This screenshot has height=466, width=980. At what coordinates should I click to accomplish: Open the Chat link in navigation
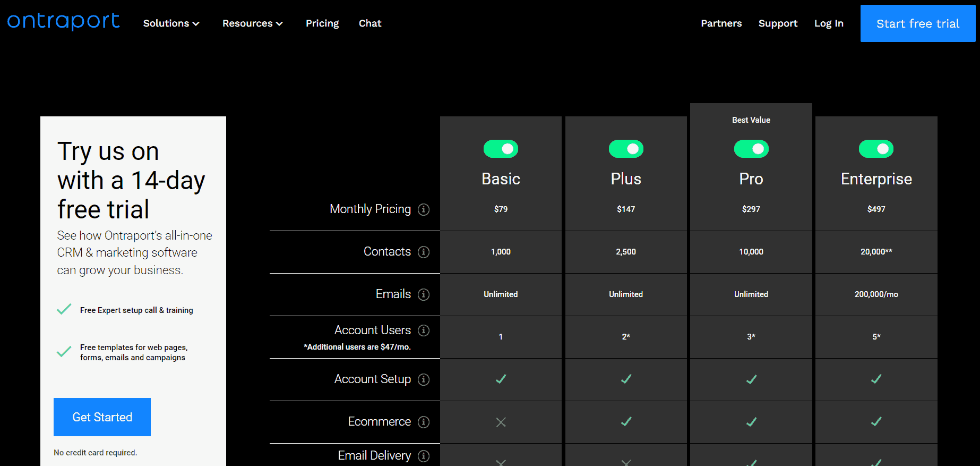[x=370, y=23]
